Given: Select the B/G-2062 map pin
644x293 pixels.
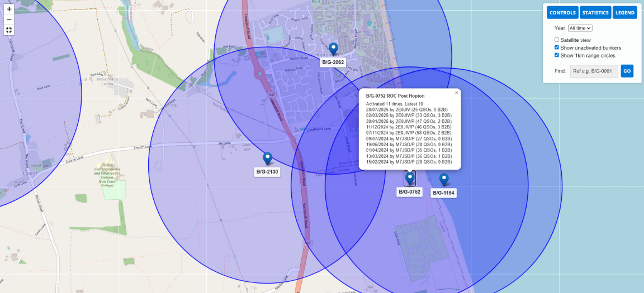Looking at the screenshot, I should tap(333, 49).
